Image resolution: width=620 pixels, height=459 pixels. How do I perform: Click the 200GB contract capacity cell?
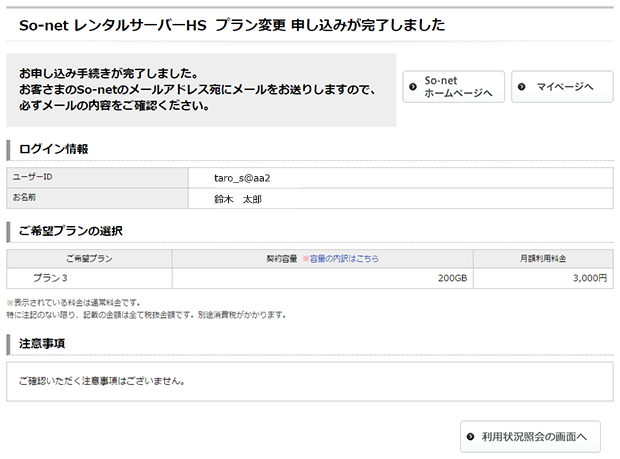[452, 278]
